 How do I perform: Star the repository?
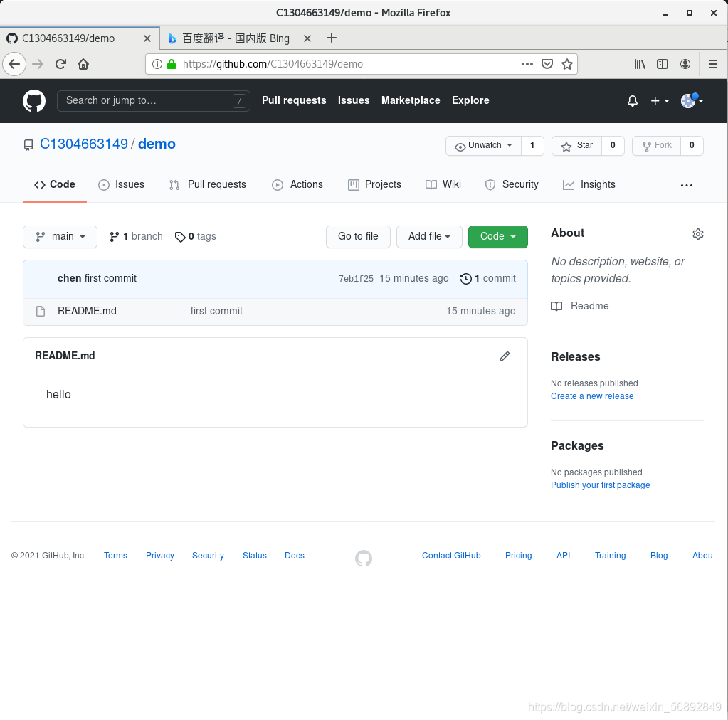coord(576,145)
